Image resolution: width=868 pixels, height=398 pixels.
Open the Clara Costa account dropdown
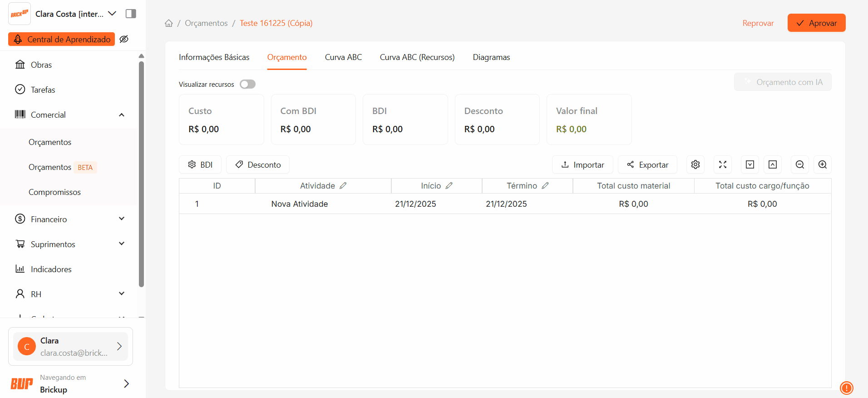click(112, 14)
